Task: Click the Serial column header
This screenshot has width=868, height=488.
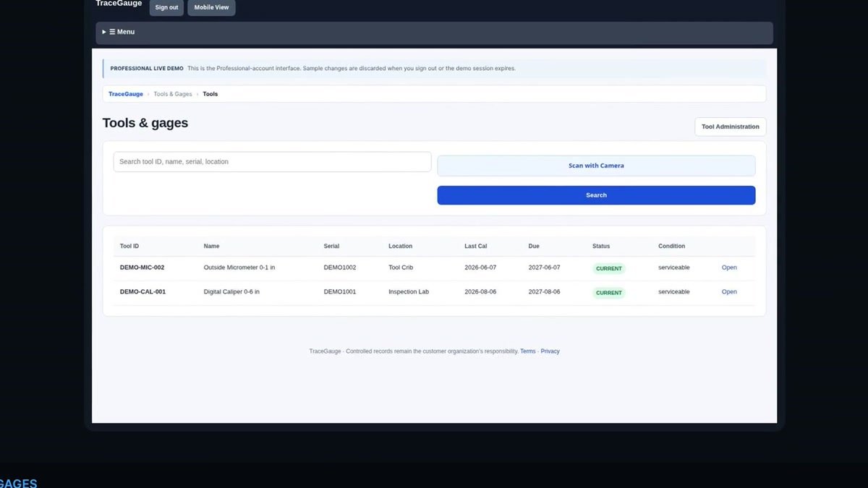Action: click(331, 247)
